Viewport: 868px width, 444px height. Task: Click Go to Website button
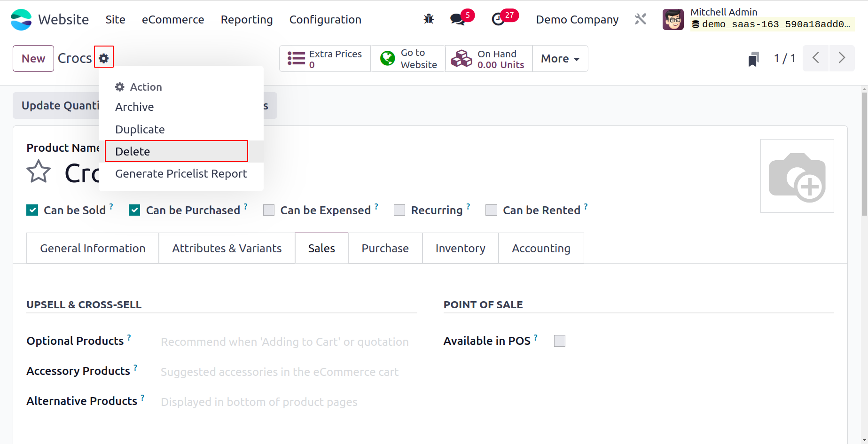[408, 59]
